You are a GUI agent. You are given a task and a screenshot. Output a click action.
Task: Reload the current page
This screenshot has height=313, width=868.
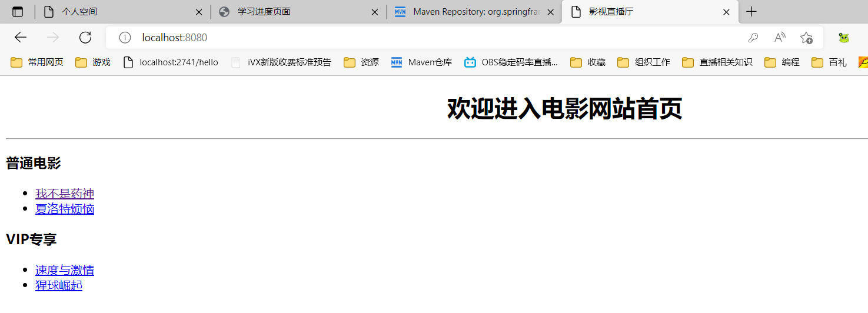click(x=85, y=38)
